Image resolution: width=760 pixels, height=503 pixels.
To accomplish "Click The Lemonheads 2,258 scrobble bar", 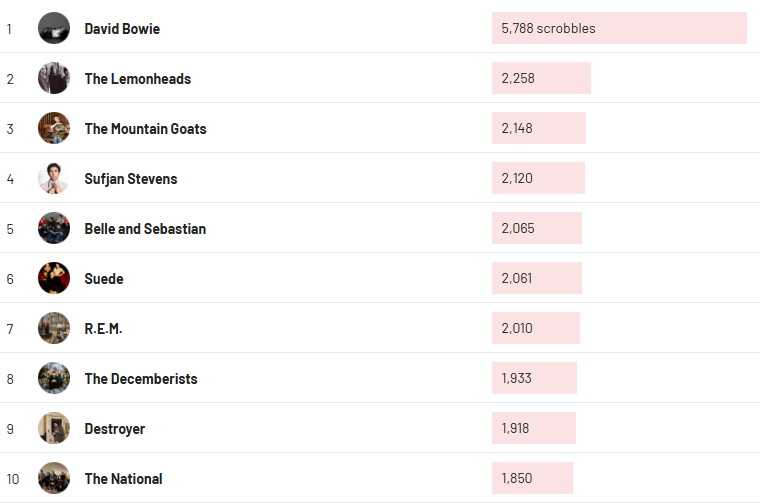I will (x=541, y=78).
